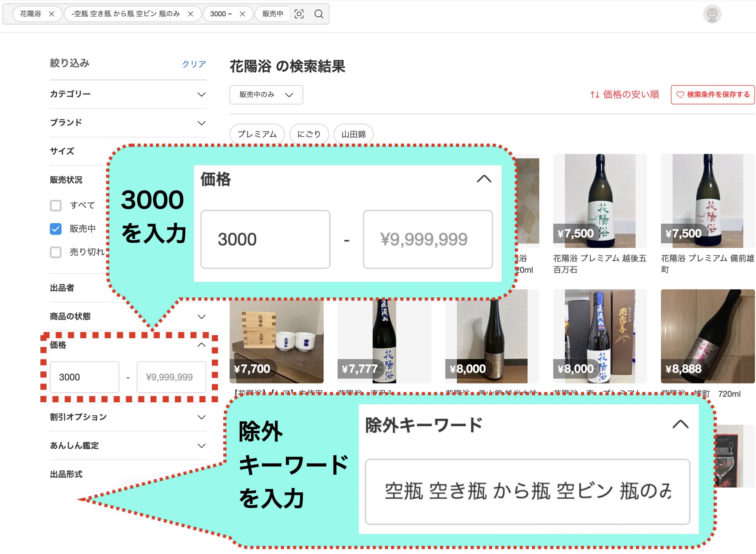This screenshot has width=756, height=554.
Task: Click product title 花陽浴 プレミアム 越後五百万石
Action: (600, 264)
